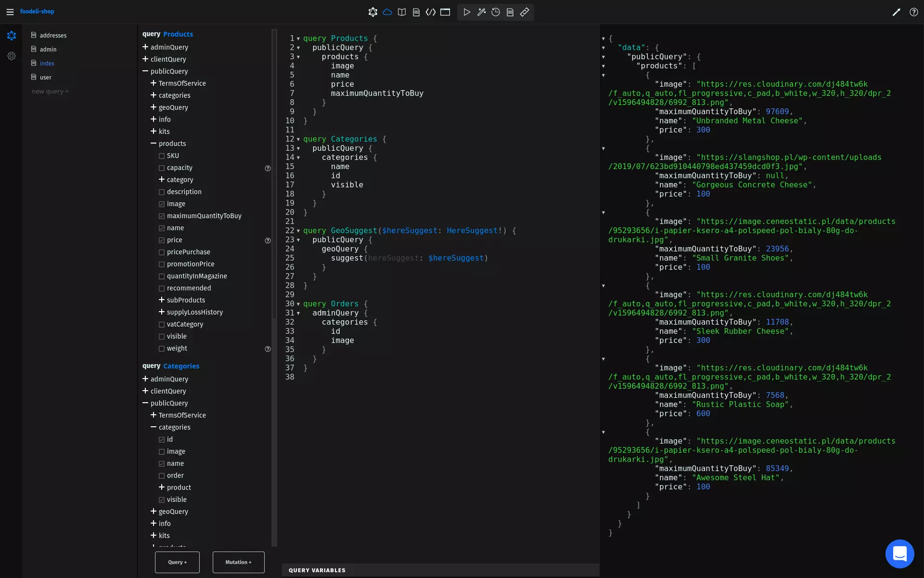Check the description field checkbox
924x578 pixels.
162,192
